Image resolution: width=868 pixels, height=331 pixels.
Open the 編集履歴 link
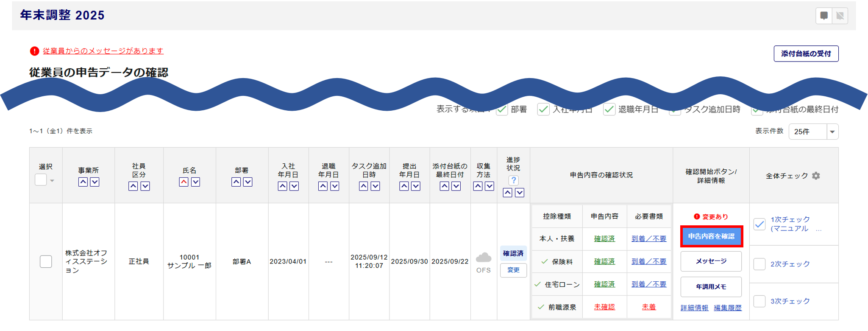727,308
